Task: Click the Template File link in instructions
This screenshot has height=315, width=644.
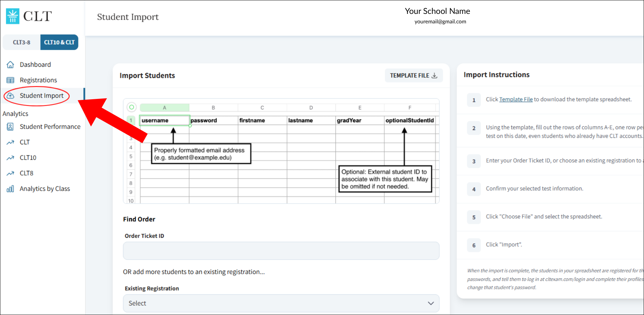Action: pos(516,99)
